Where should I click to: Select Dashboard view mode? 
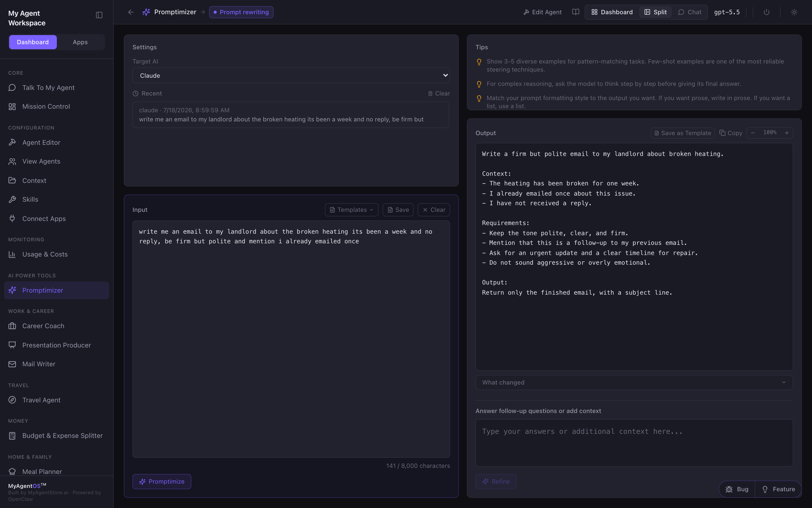click(x=612, y=12)
